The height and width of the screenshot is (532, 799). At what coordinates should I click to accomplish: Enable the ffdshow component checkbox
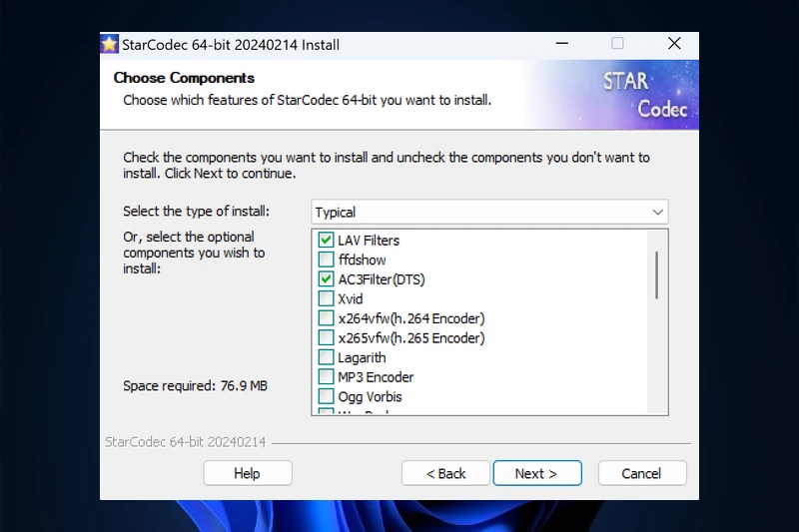pyautogui.click(x=326, y=261)
